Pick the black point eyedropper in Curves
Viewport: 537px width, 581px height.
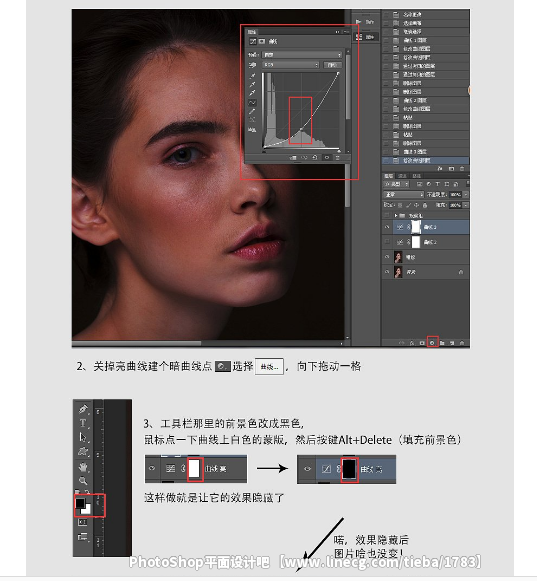252,76
